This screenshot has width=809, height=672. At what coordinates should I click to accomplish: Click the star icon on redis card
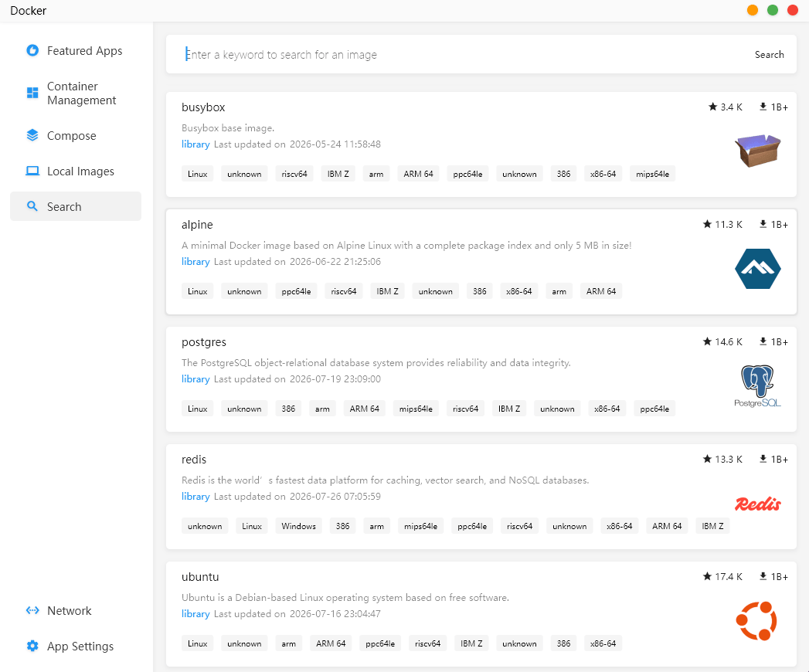point(707,459)
